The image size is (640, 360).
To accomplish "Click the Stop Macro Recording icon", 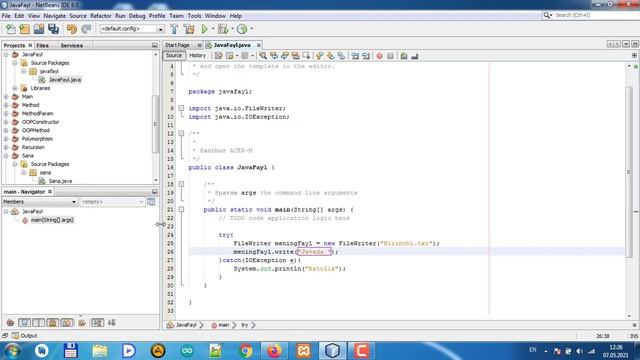I will pos(390,56).
